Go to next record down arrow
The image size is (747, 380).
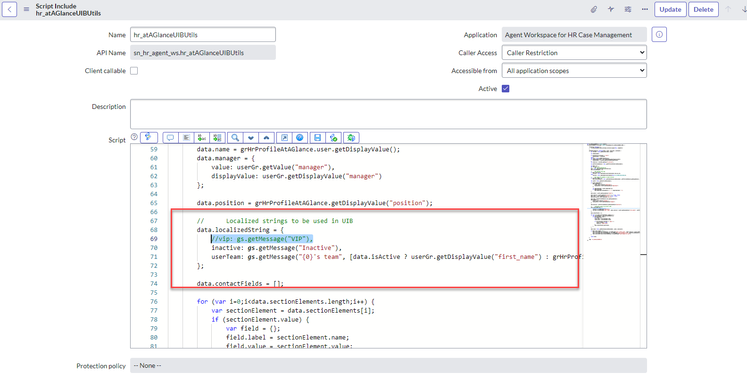point(744,10)
